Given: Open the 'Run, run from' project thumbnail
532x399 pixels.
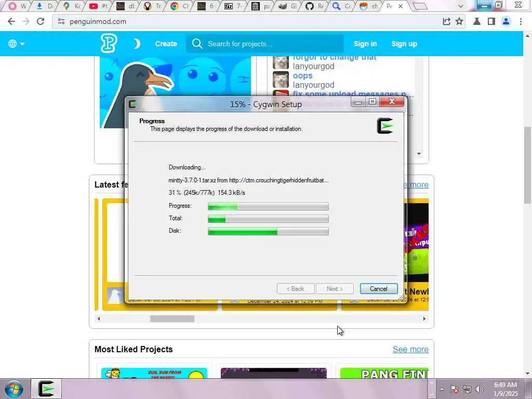Looking at the screenshot, I should (x=154, y=373).
